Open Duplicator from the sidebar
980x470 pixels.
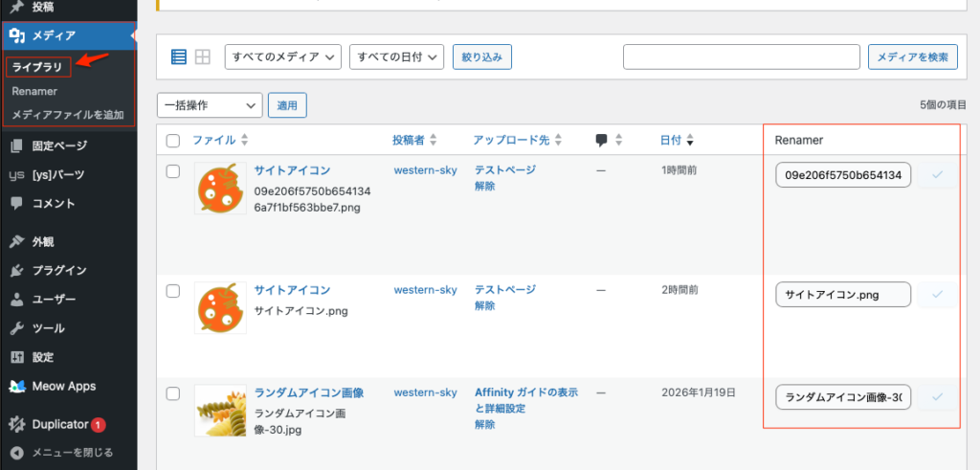(x=59, y=423)
